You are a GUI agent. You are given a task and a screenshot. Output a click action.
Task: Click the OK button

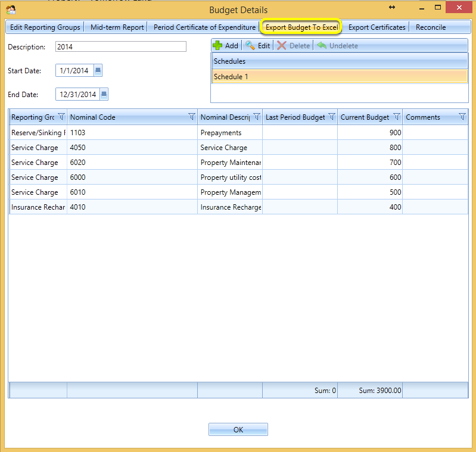(x=238, y=429)
